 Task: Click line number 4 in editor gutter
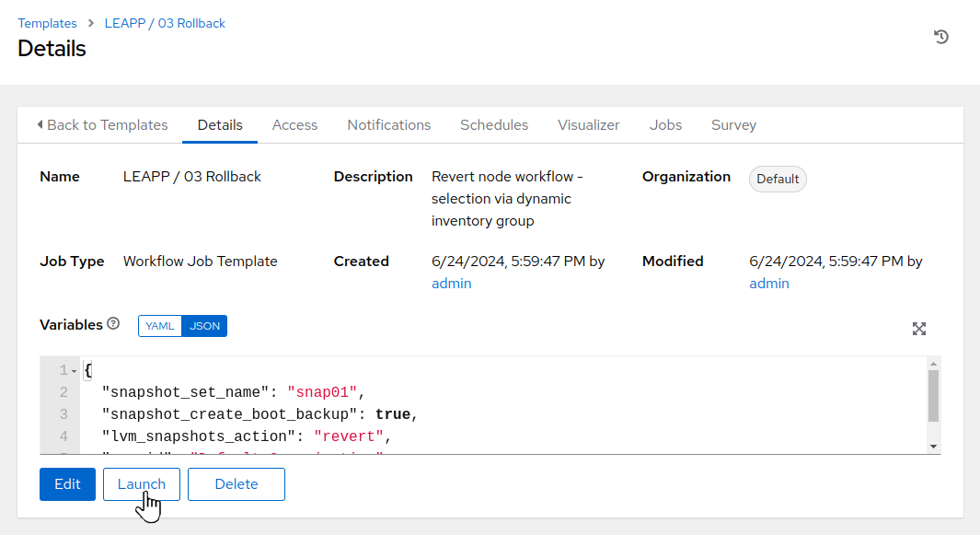(63, 436)
